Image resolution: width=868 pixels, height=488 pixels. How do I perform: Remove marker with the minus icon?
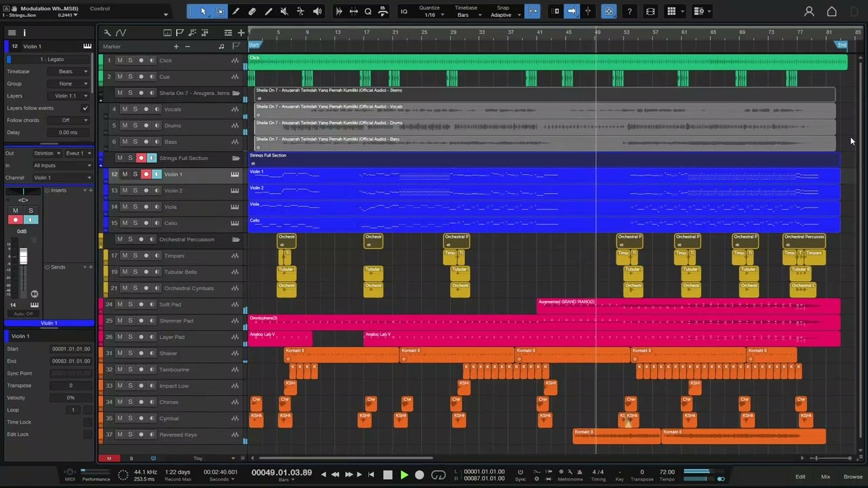pos(187,46)
